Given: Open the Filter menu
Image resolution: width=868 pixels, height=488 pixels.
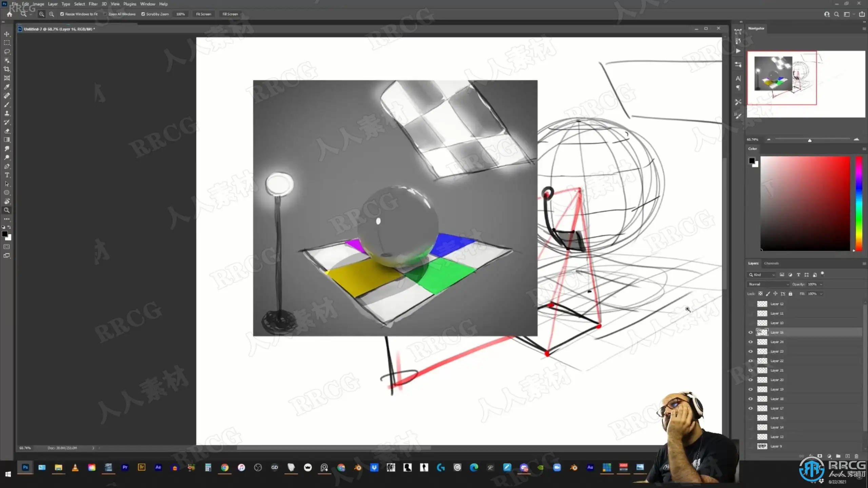Looking at the screenshot, I should point(93,4).
